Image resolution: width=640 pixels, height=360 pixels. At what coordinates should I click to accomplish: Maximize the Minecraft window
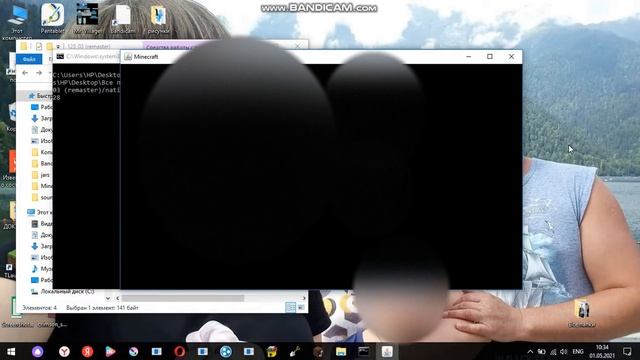[490, 57]
